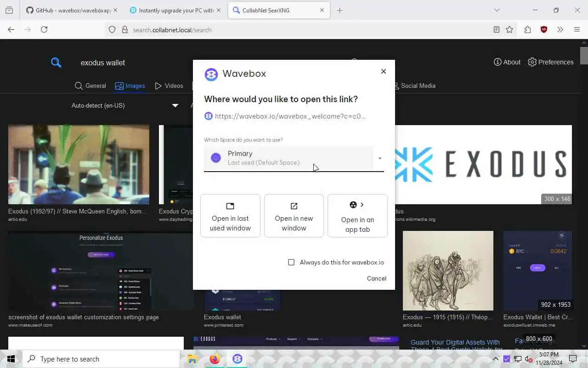Open Firefox View icon

tap(9, 10)
